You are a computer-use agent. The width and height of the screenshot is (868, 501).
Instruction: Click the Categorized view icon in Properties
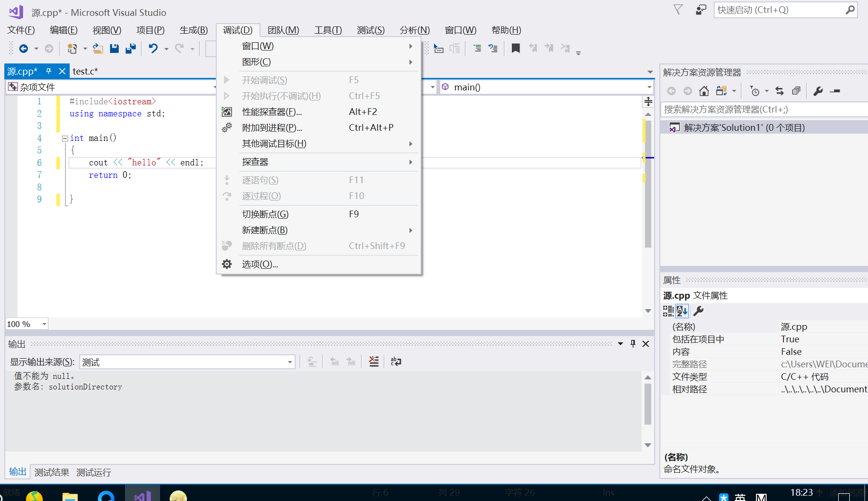tap(668, 311)
